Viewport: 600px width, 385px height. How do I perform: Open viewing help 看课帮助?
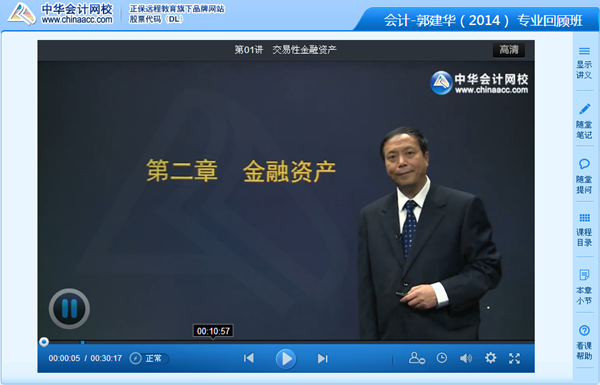pyautogui.click(x=584, y=343)
